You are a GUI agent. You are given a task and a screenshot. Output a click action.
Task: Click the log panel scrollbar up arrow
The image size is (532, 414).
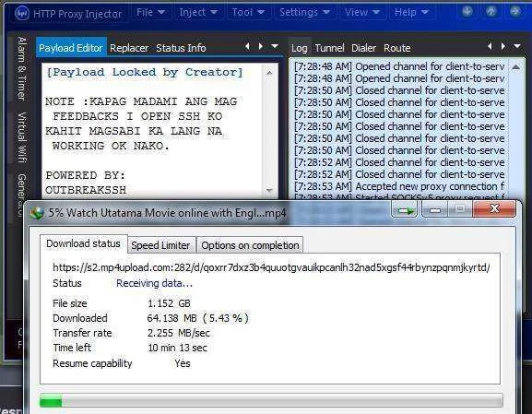(x=515, y=67)
